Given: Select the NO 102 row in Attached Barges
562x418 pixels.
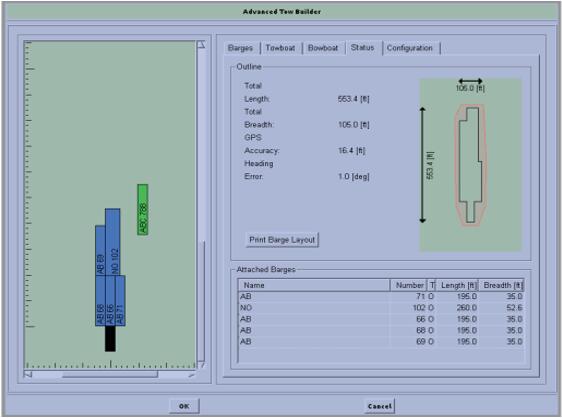Looking at the screenshot, I should point(381,308).
